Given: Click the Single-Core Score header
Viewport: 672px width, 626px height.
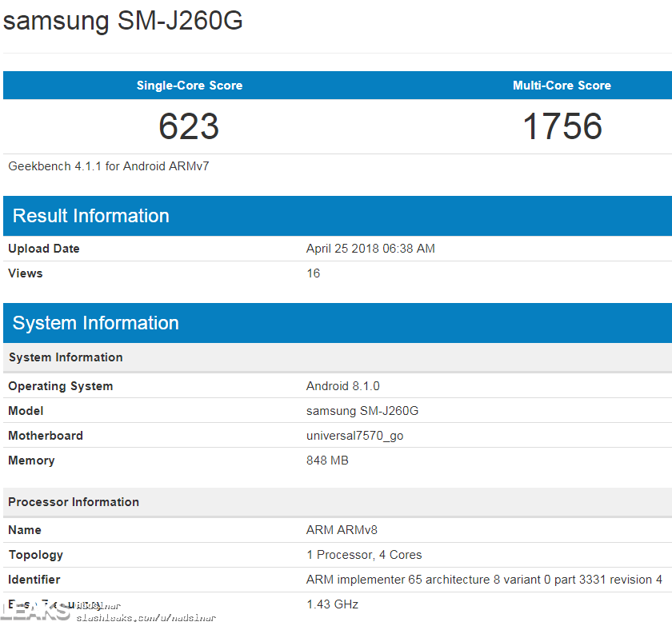Looking at the screenshot, I should coord(190,86).
